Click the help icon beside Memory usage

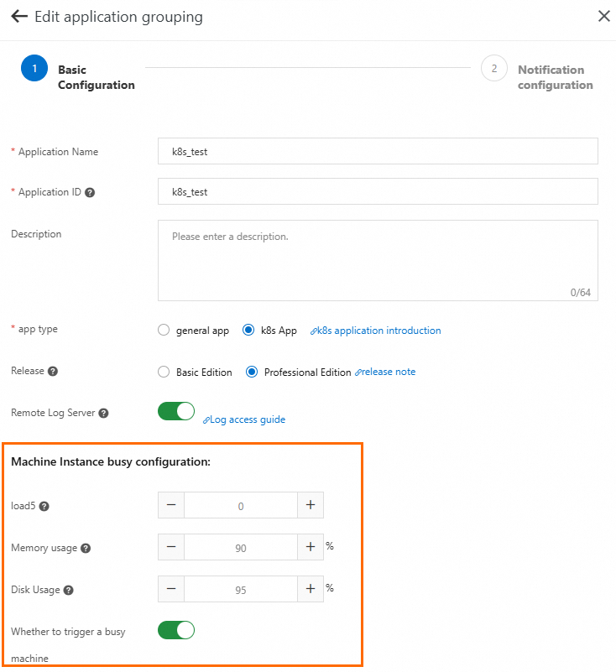point(86,548)
